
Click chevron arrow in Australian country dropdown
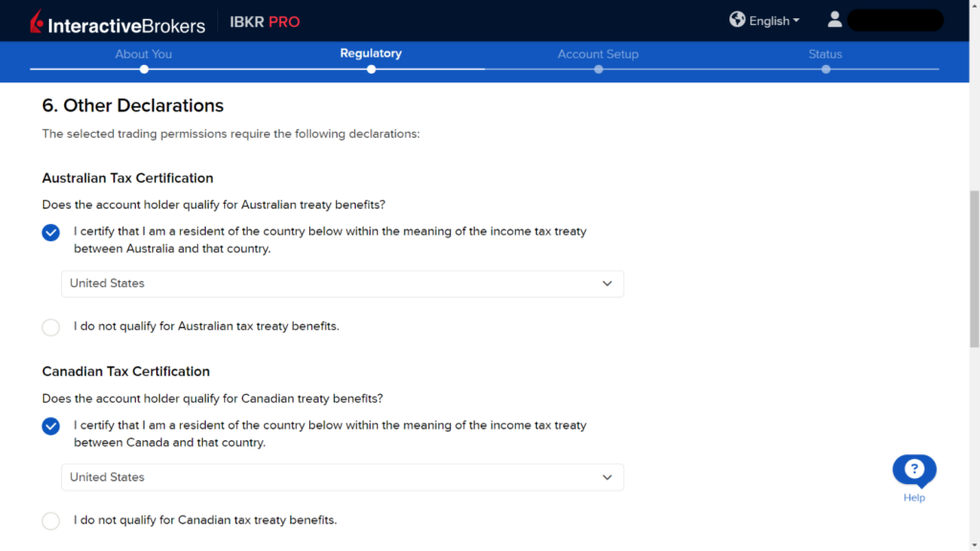(607, 283)
